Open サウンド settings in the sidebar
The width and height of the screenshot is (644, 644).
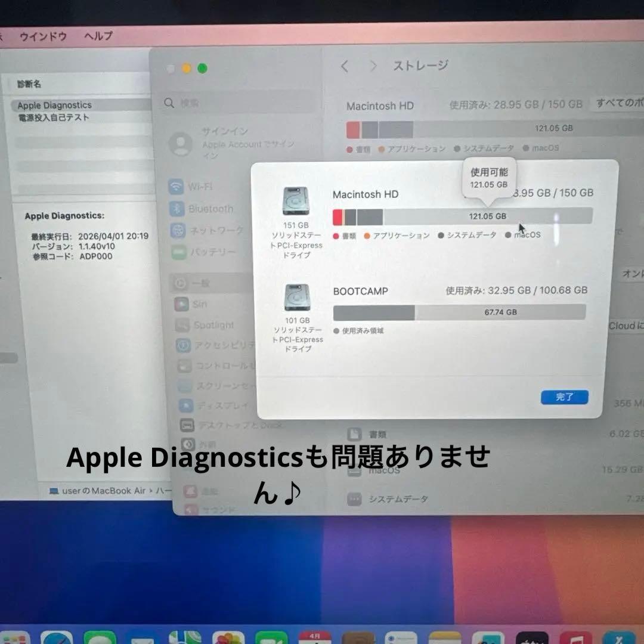pyautogui.click(x=210, y=509)
